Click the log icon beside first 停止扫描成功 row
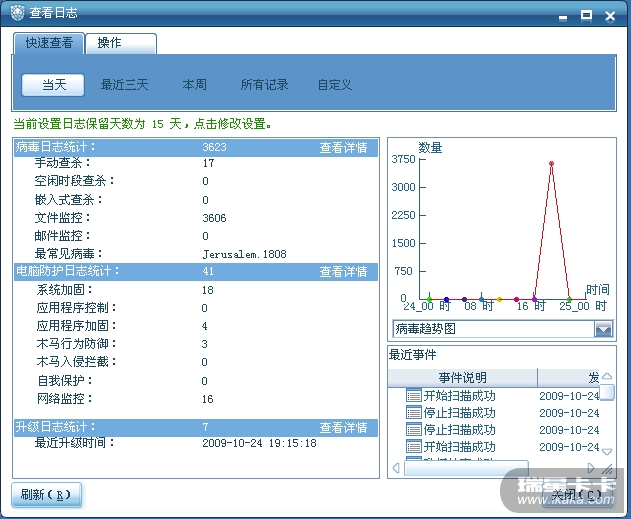 tap(413, 413)
